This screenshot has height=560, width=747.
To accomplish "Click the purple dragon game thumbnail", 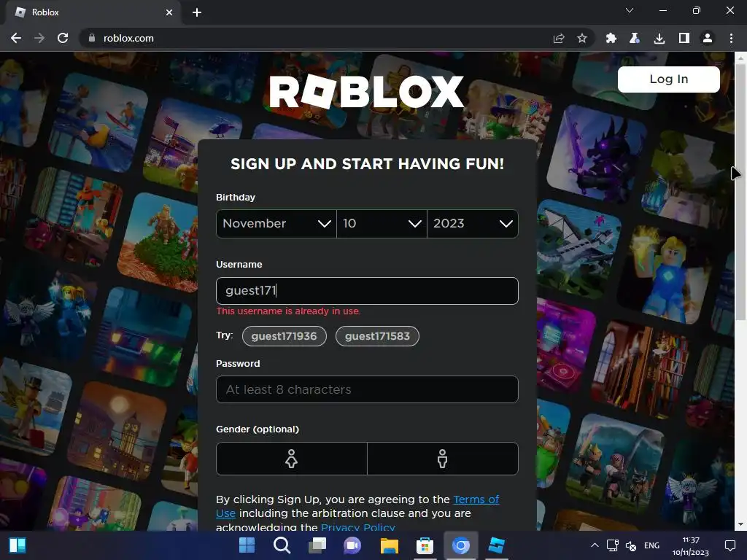I will coord(595,153).
